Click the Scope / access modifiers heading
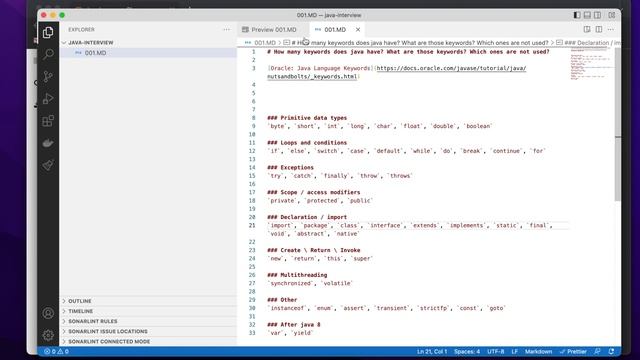The image size is (640, 360). (313, 192)
